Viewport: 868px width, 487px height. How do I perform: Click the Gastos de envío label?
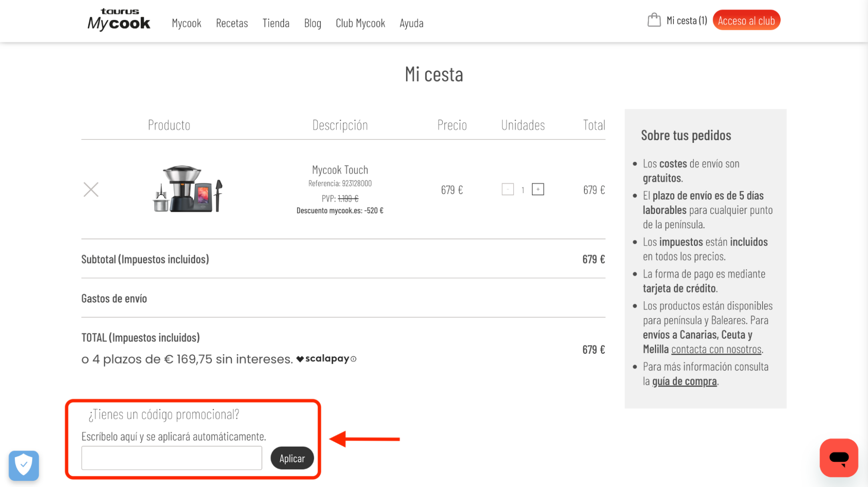[114, 299]
